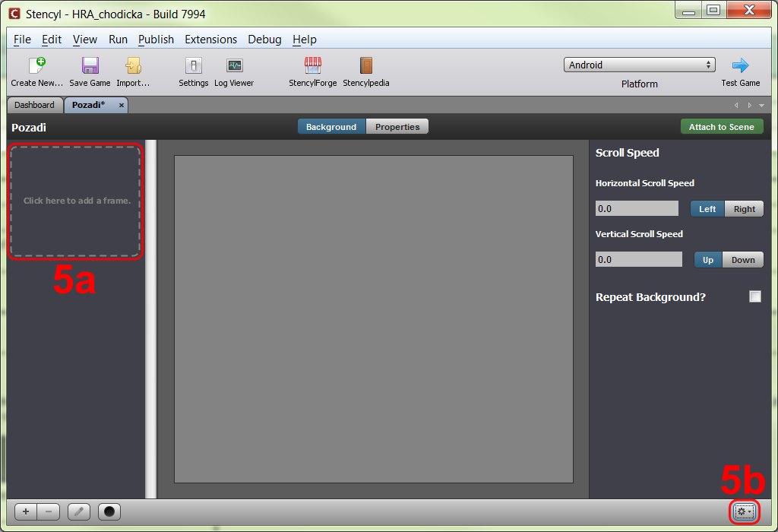Screen dimensions: 778x532
Task: Click the Test Game arrow icon
Action: click(740, 65)
